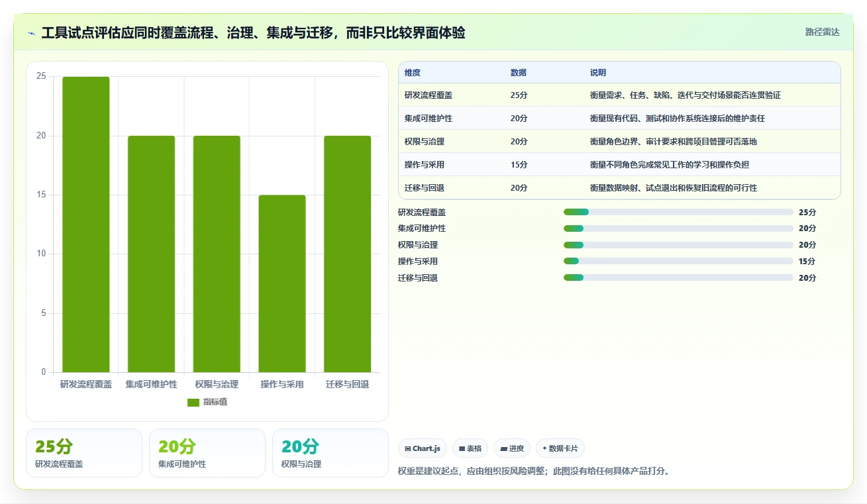Click the footnote 权重是建议起点 text

(534, 472)
